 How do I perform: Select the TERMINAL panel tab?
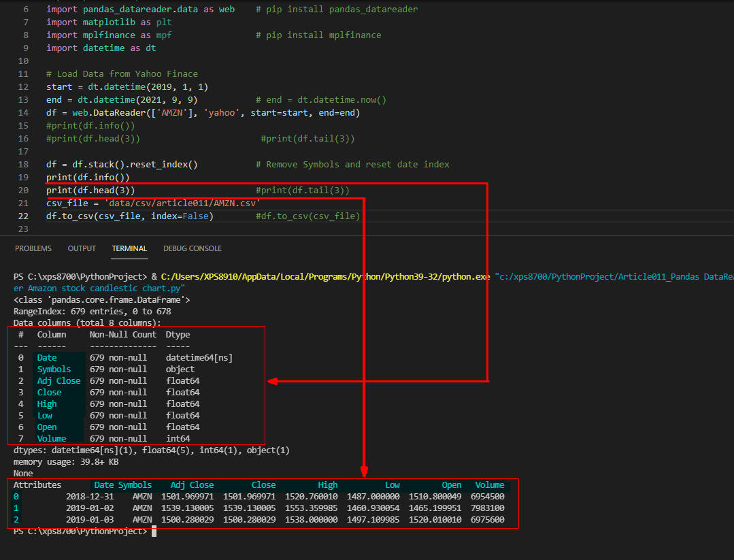(x=129, y=248)
